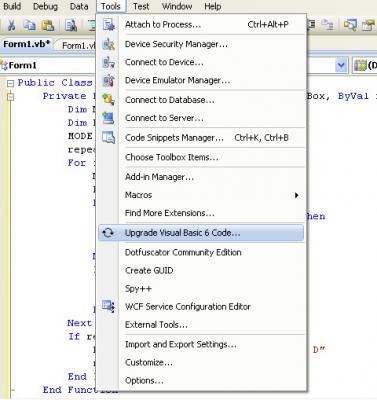Open the Build menu
This screenshot has width=377, height=400.
click(12, 6)
